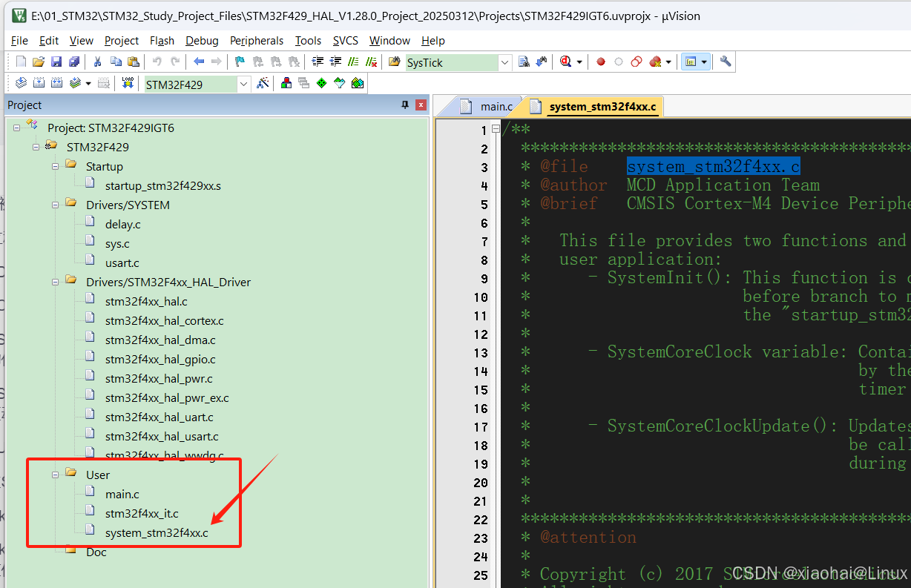Select delay.c in the project tree
911x588 pixels.
[x=122, y=224]
